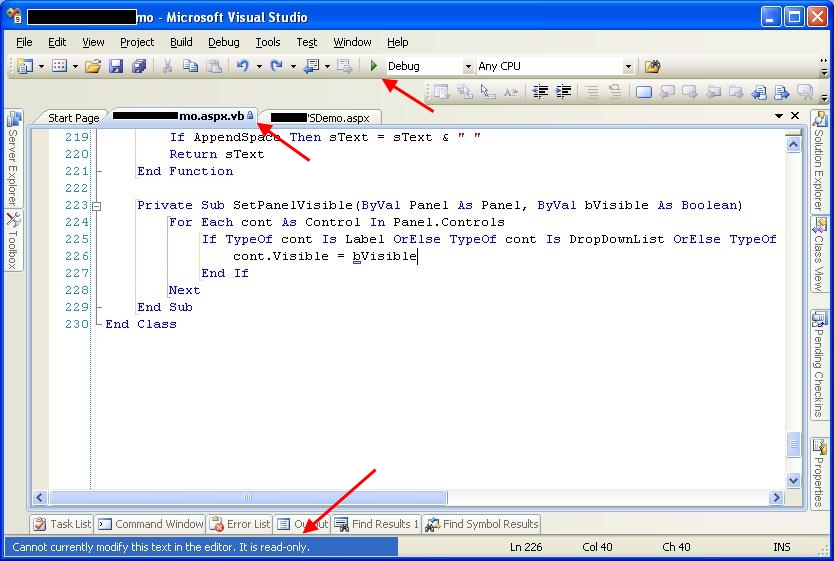Click the Copy icon in toolbar
Image resolution: width=834 pixels, height=561 pixels.
(190, 66)
